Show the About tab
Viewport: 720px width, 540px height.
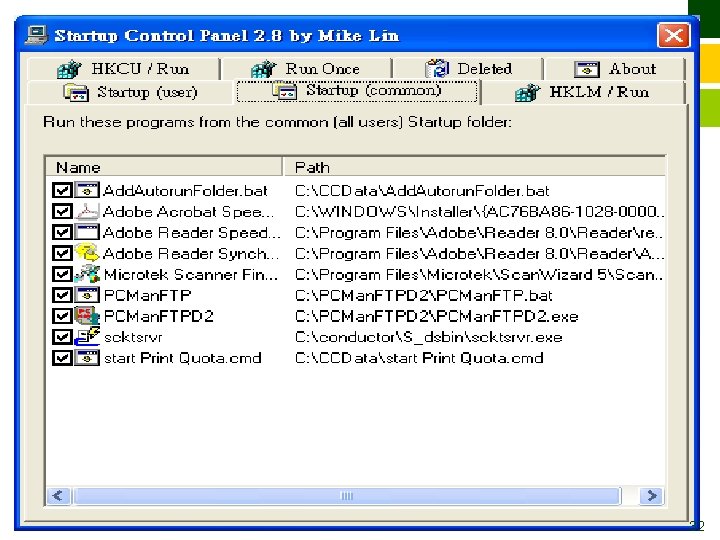click(615, 69)
